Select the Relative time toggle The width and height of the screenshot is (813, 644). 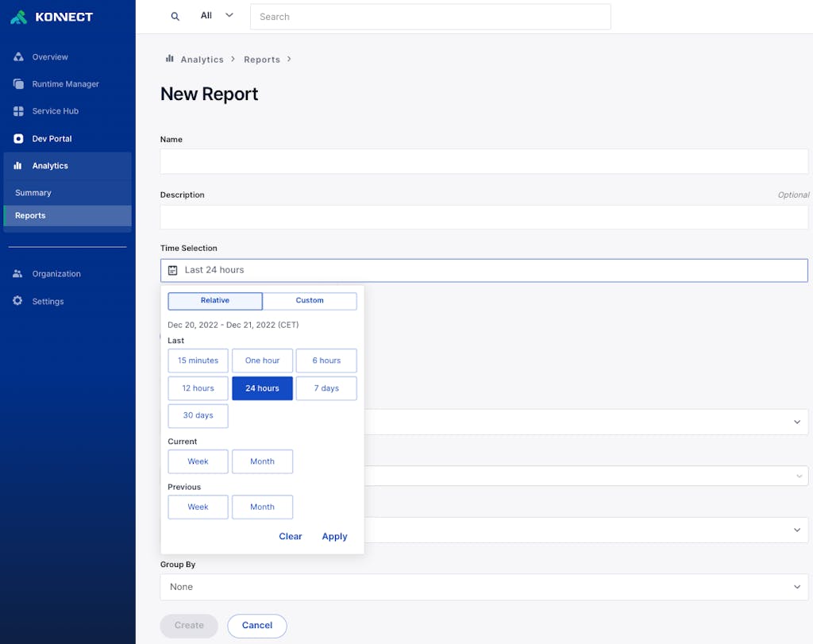214,301
